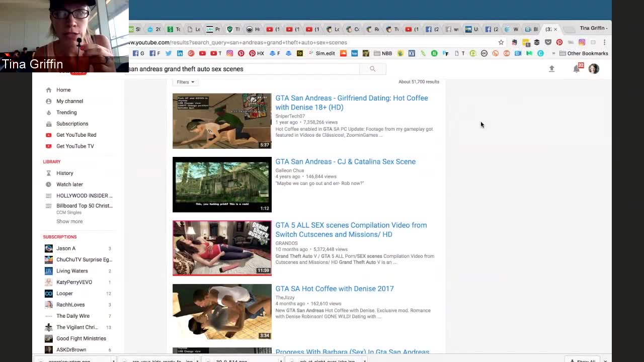Open the account avatar menu
Image resolution: width=644 pixels, height=362 pixels.
[594, 68]
